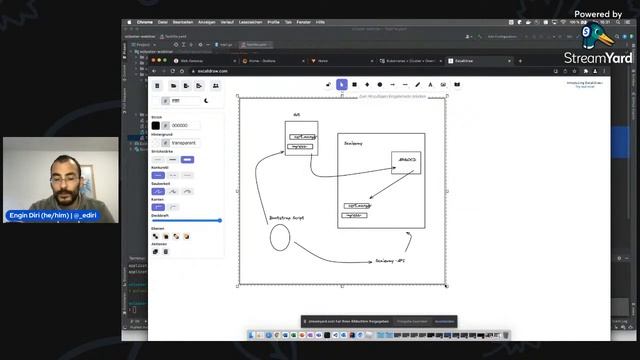Click the stop sharing button in notification
This screenshot has height=360, width=640.
[x=412, y=321]
